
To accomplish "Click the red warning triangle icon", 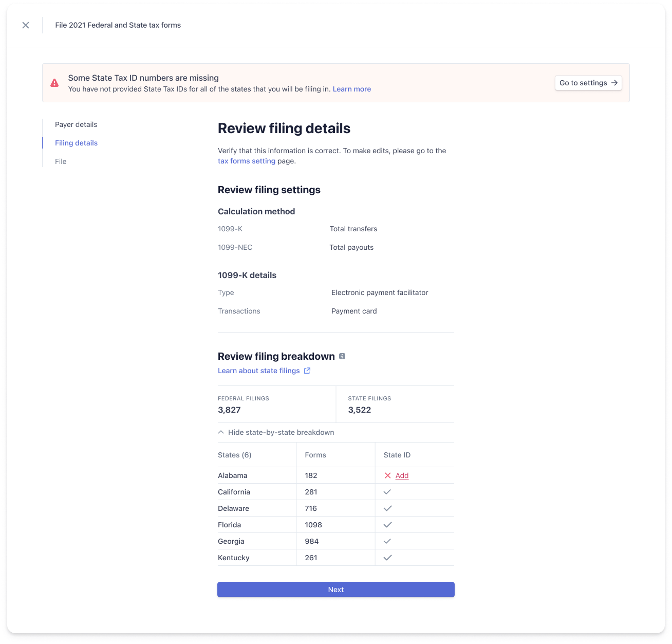I will point(54,83).
